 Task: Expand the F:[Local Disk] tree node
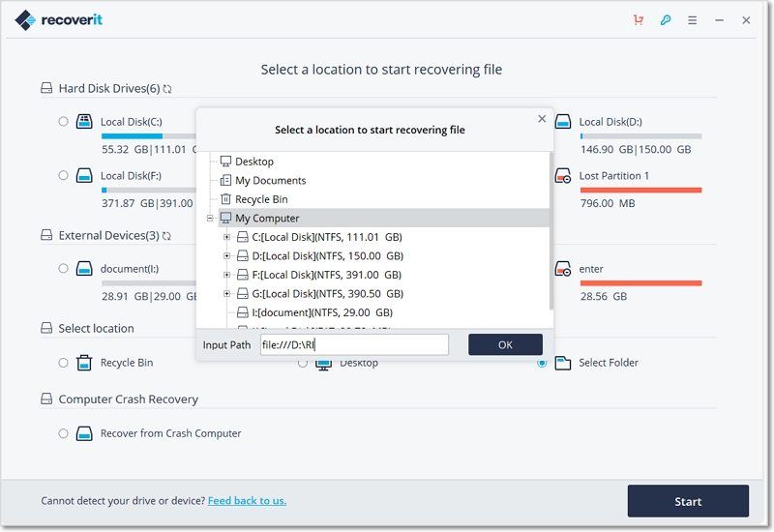tap(226, 275)
